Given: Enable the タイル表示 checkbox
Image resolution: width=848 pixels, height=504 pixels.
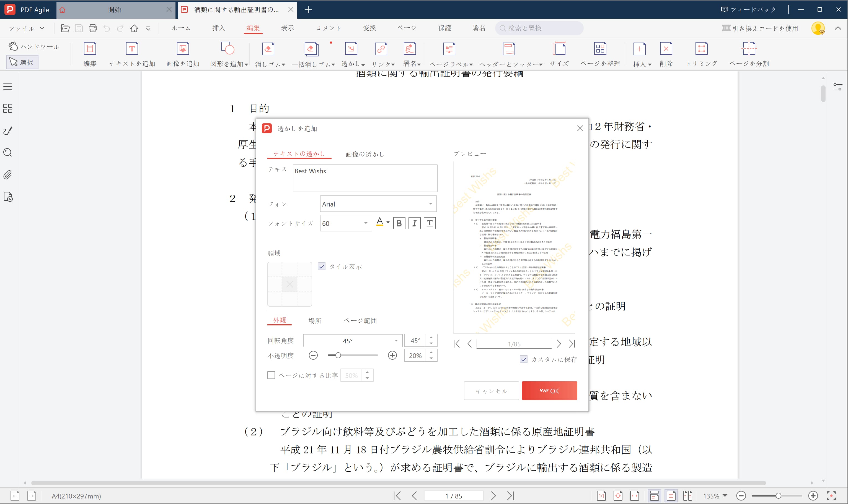Looking at the screenshot, I should [x=322, y=267].
